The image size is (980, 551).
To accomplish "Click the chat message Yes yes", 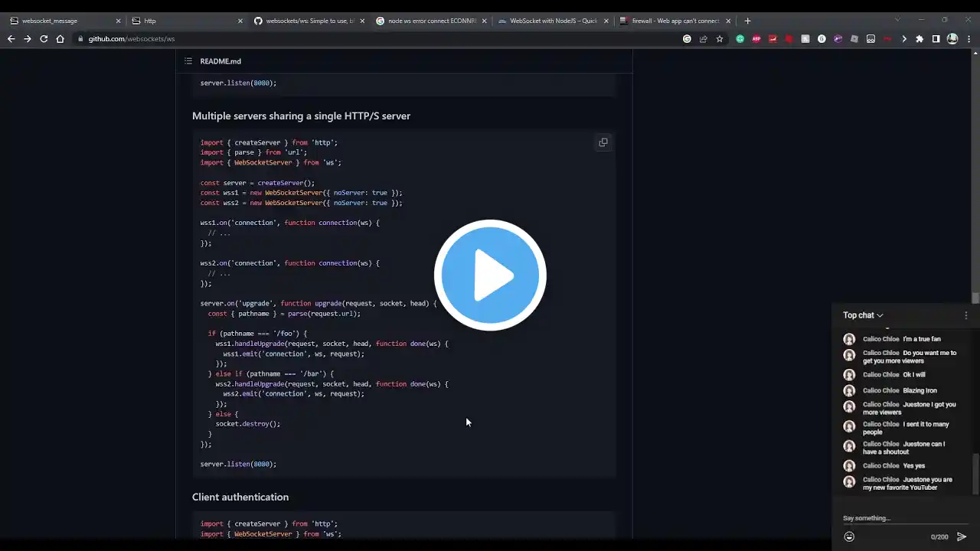I will tap(914, 466).
